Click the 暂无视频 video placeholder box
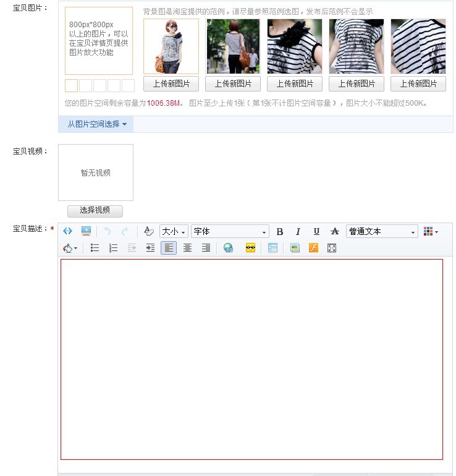 point(96,172)
